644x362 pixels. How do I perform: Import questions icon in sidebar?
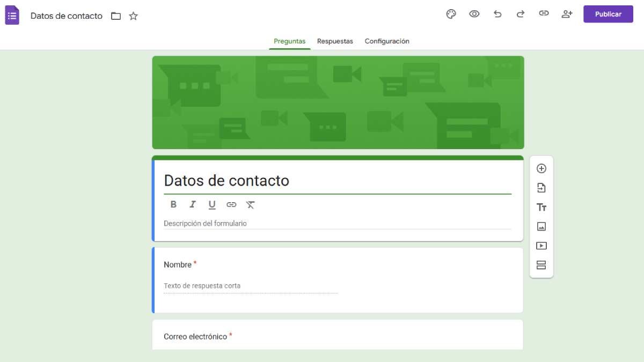pos(541,188)
